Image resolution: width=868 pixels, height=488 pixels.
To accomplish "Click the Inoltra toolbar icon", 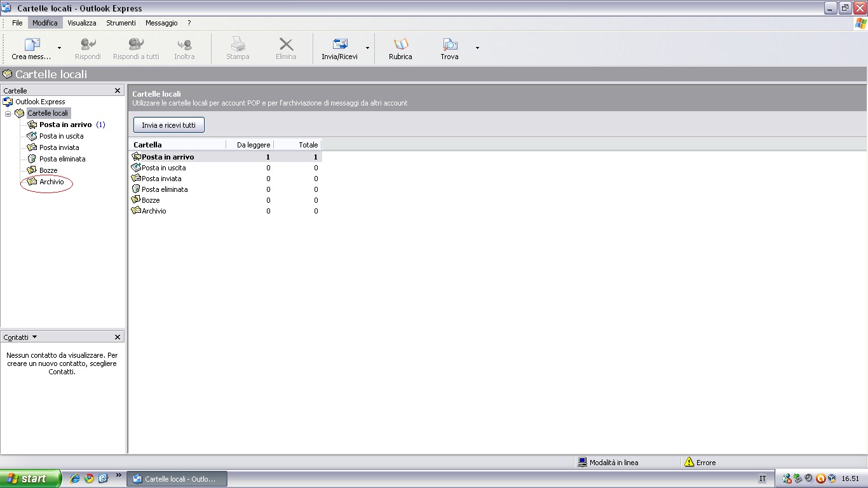I will click(x=184, y=45).
